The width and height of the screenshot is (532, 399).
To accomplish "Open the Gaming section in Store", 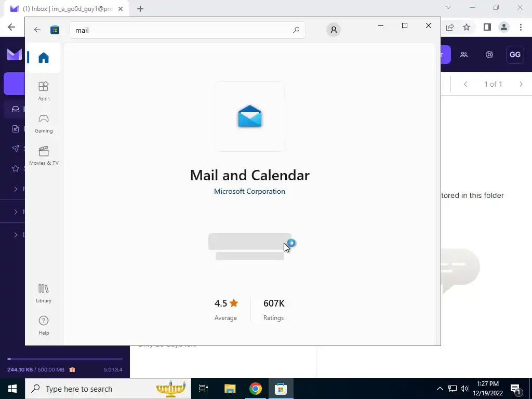I will (44, 124).
